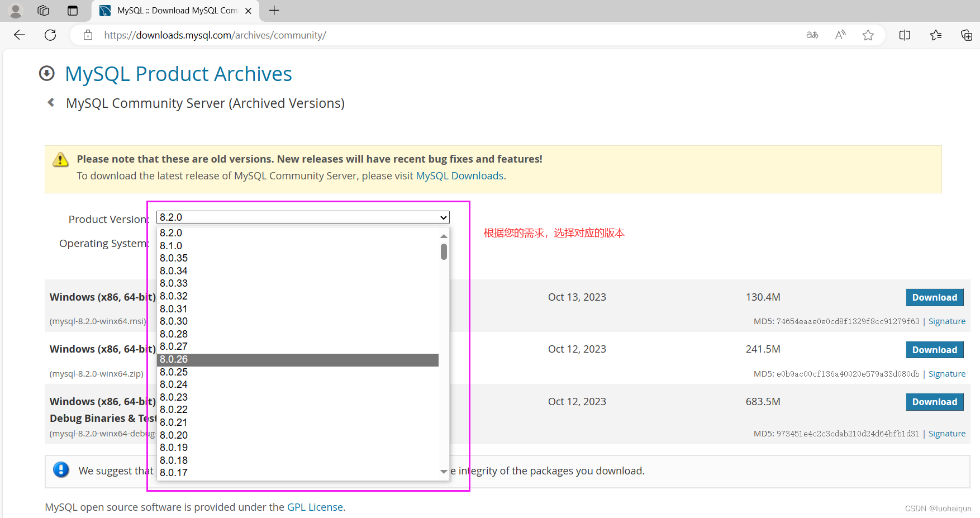Choose version 8.2.0 in list
980x518 pixels.
tap(299, 233)
